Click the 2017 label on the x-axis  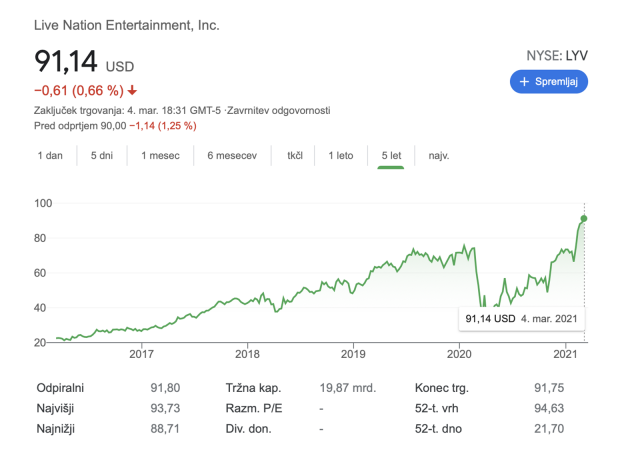point(141,353)
